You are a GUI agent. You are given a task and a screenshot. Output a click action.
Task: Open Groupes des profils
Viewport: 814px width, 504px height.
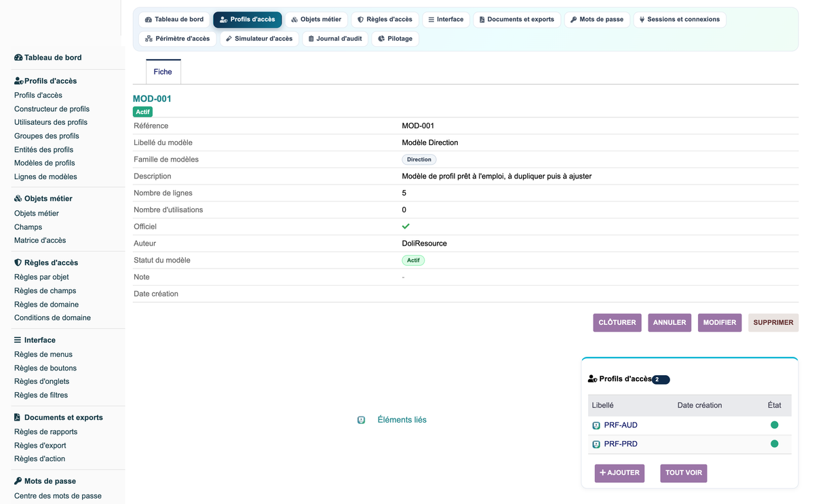47,136
